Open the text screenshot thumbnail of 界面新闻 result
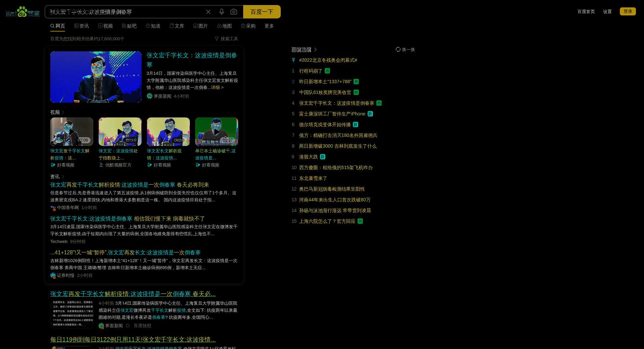644x349 pixels. tap(72, 314)
